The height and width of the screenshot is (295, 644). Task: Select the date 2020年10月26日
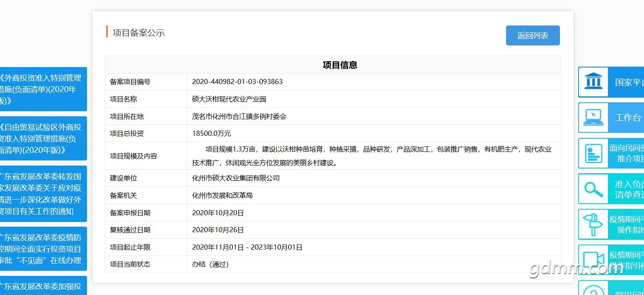pyautogui.click(x=218, y=230)
